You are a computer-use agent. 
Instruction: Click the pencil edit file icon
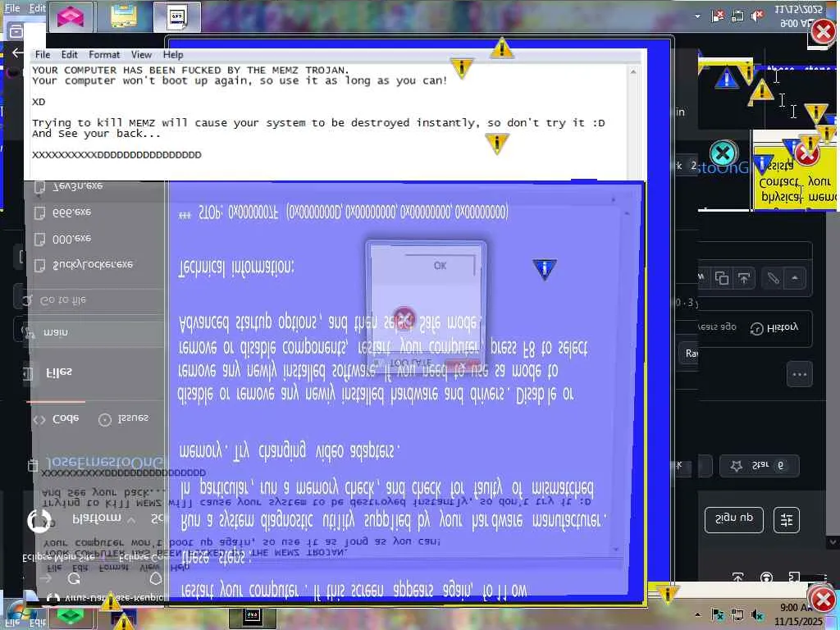click(x=773, y=278)
